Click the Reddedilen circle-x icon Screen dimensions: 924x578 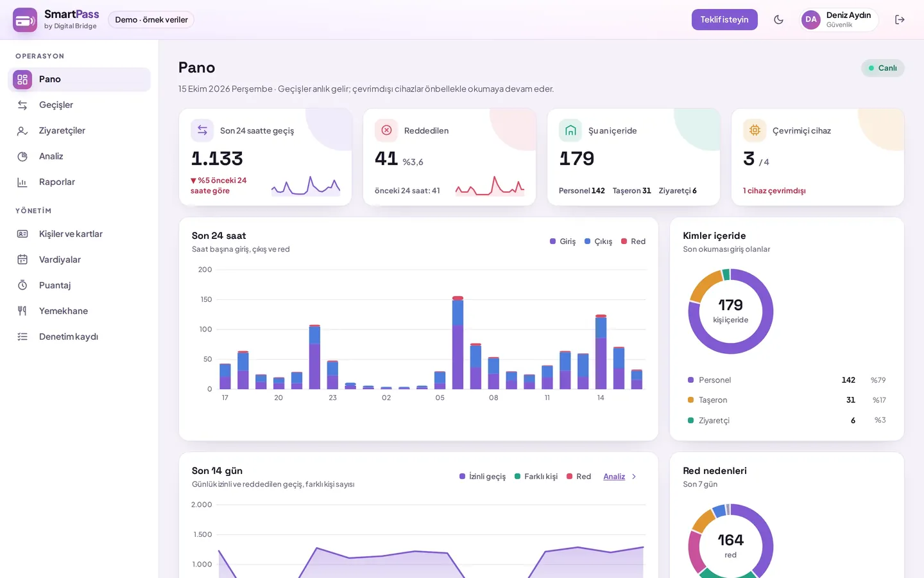pos(386,130)
